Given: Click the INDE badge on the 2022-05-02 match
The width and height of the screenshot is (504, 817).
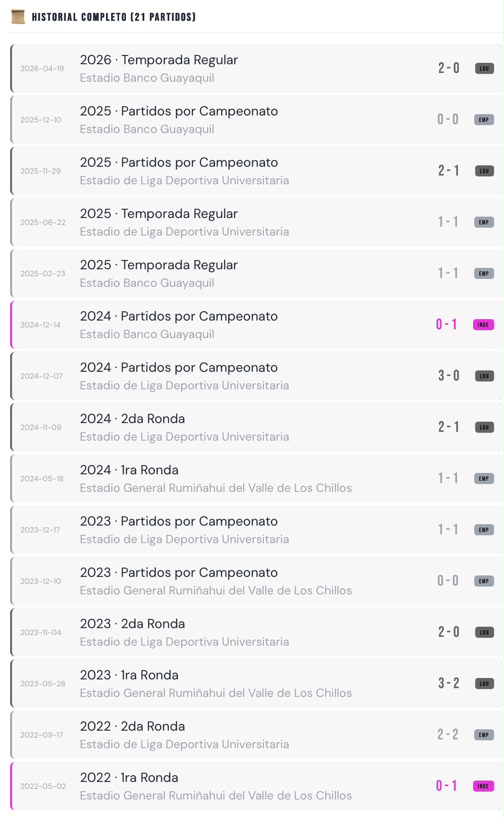Looking at the screenshot, I should tap(483, 786).
